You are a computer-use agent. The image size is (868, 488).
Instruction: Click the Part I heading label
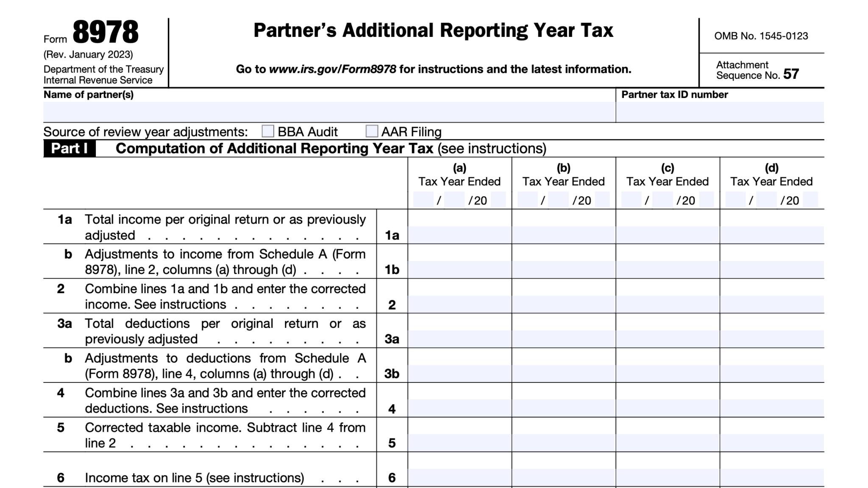pos(70,148)
